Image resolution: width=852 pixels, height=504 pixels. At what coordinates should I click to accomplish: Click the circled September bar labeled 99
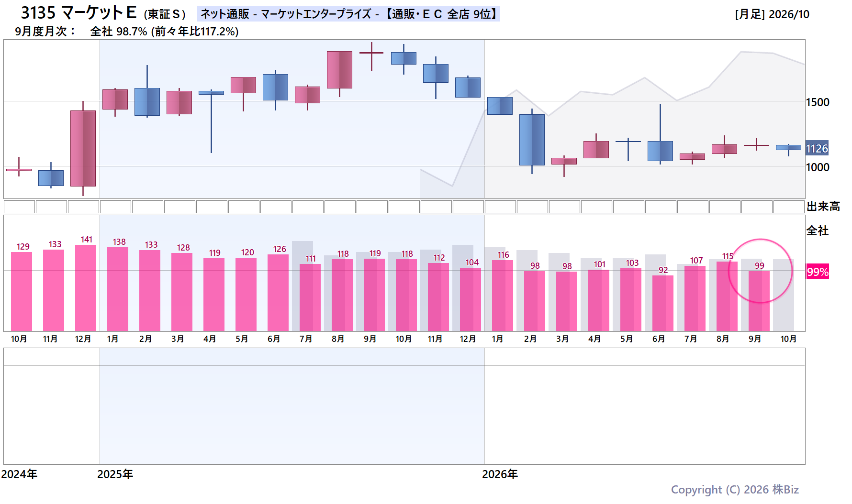(759, 301)
